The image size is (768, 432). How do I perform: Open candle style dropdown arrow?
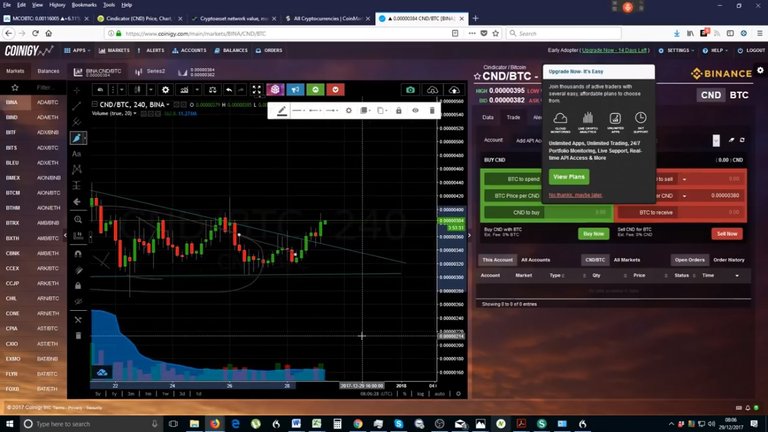tap(150, 90)
